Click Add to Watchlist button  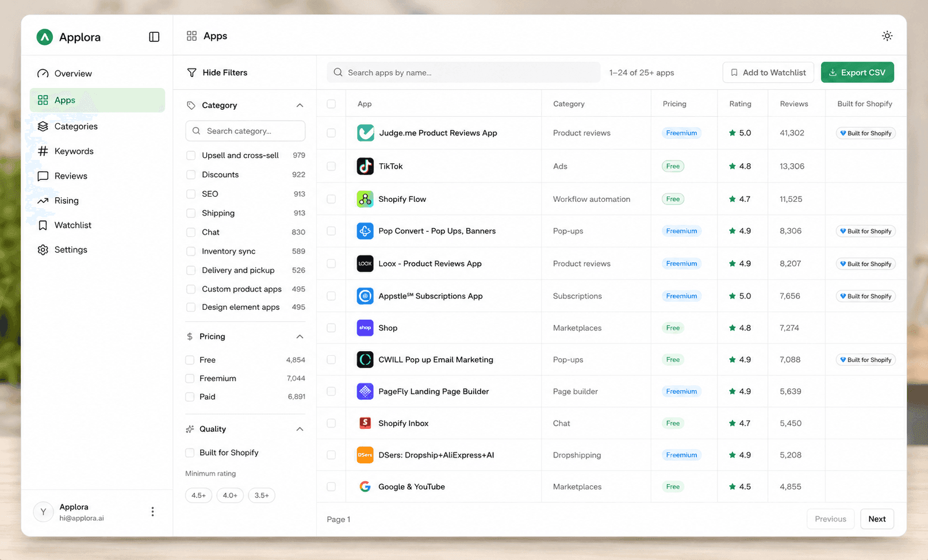click(x=768, y=72)
